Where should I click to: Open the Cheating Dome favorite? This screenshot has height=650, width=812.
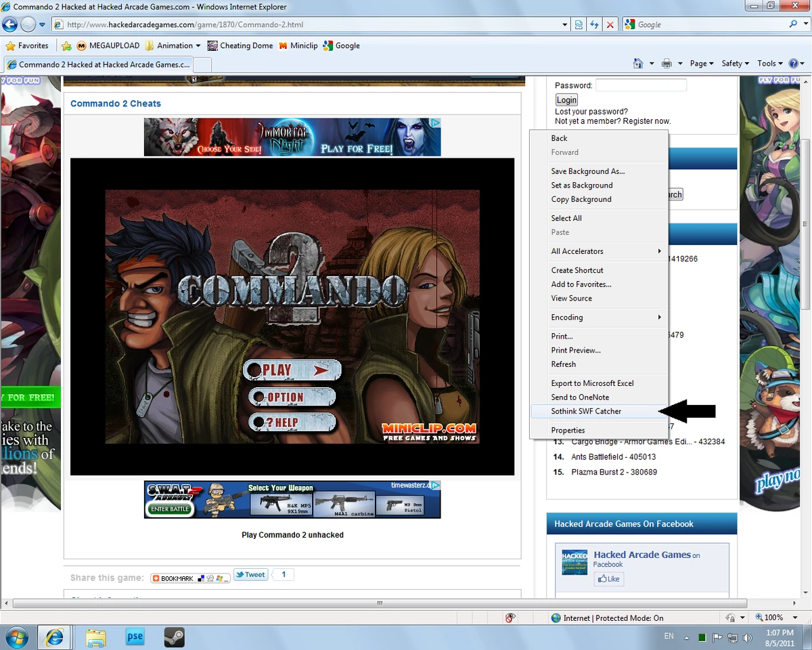click(x=240, y=45)
